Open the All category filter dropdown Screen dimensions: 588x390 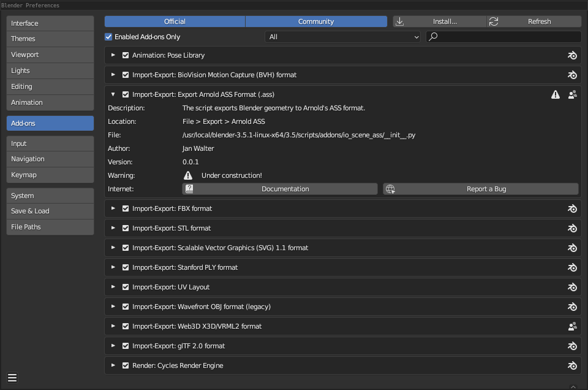(x=343, y=37)
